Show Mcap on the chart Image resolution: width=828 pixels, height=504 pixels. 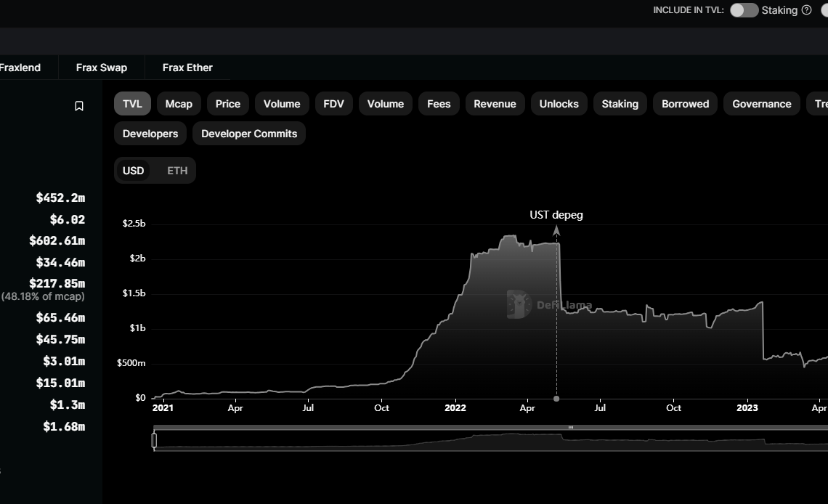click(179, 104)
